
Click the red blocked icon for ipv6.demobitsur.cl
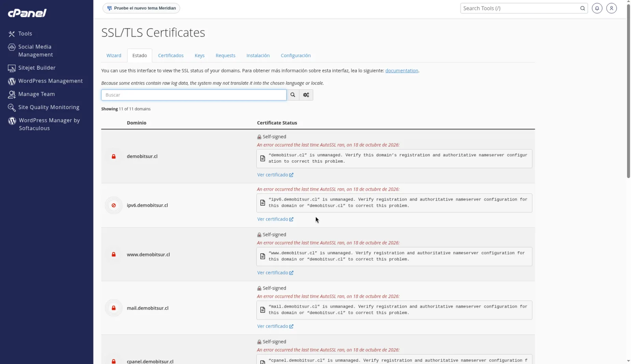tap(114, 205)
